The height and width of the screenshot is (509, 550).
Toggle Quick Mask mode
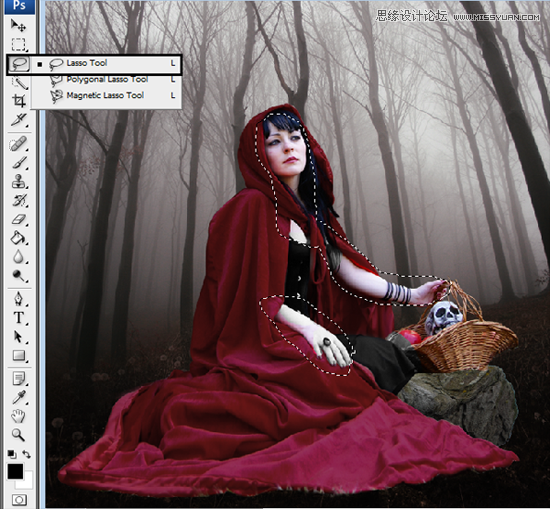[x=19, y=500]
